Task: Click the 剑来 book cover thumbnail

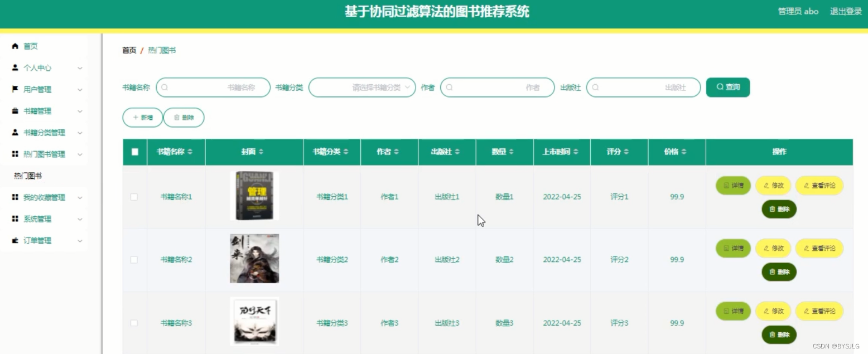Action: 254,258
